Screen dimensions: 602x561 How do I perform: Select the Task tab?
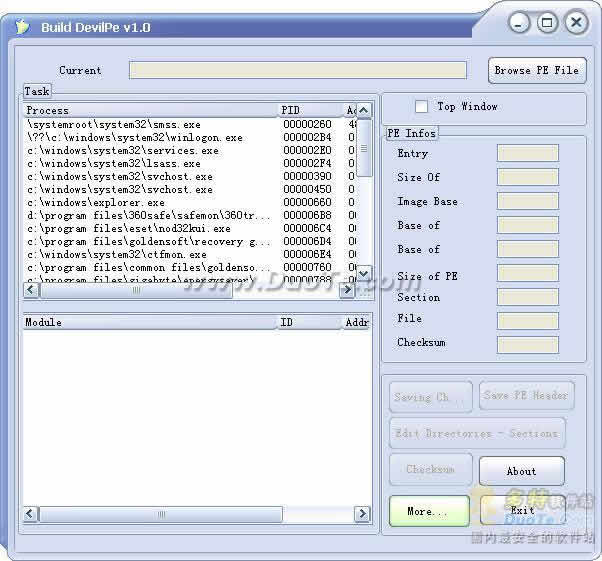coord(37,91)
